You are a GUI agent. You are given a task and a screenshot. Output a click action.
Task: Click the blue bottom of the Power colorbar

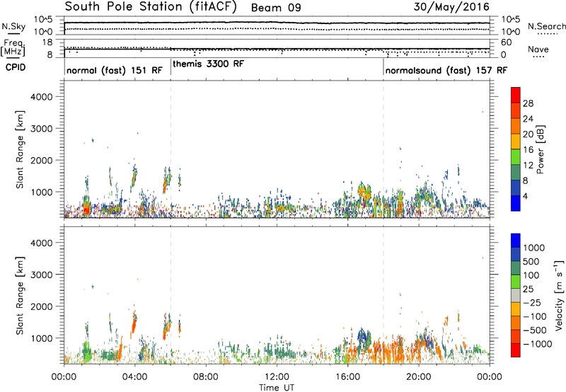tap(516, 203)
